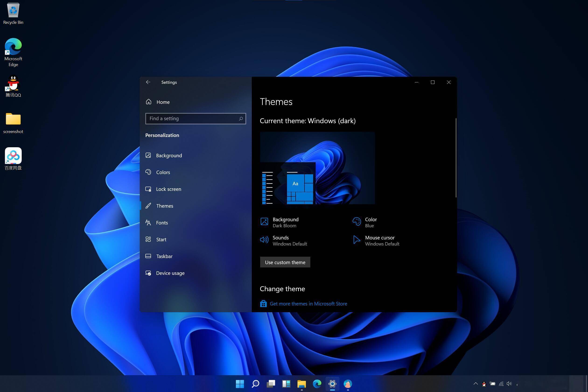This screenshot has height=392, width=588.
Task: Open Fonts settings from the sidebar icon
Action: (148, 223)
